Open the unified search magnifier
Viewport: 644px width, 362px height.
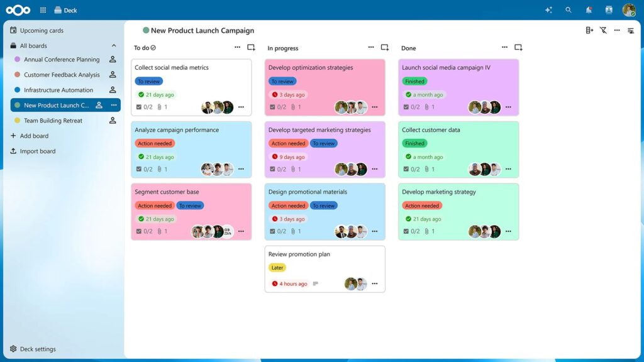[x=569, y=10]
